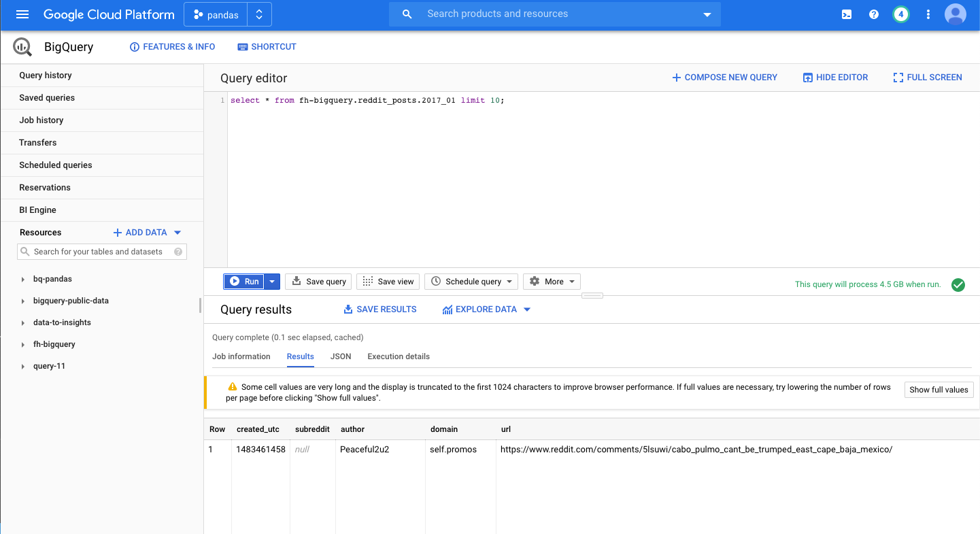
Task: Open the hamburger navigation menu
Action: click(x=22, y=14)
